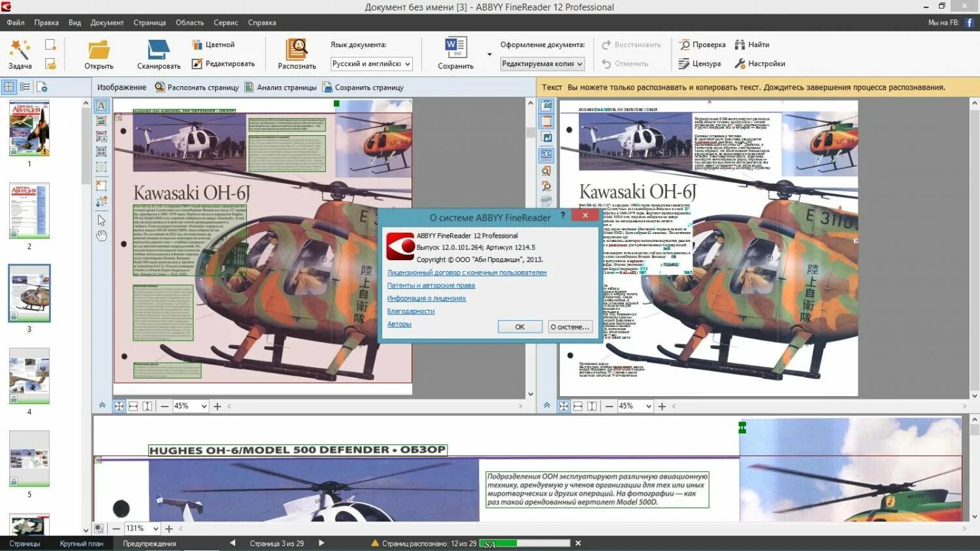Zoom in with plus button in image panel
This screenshot has width=980, height=551.
pos(218,406)
